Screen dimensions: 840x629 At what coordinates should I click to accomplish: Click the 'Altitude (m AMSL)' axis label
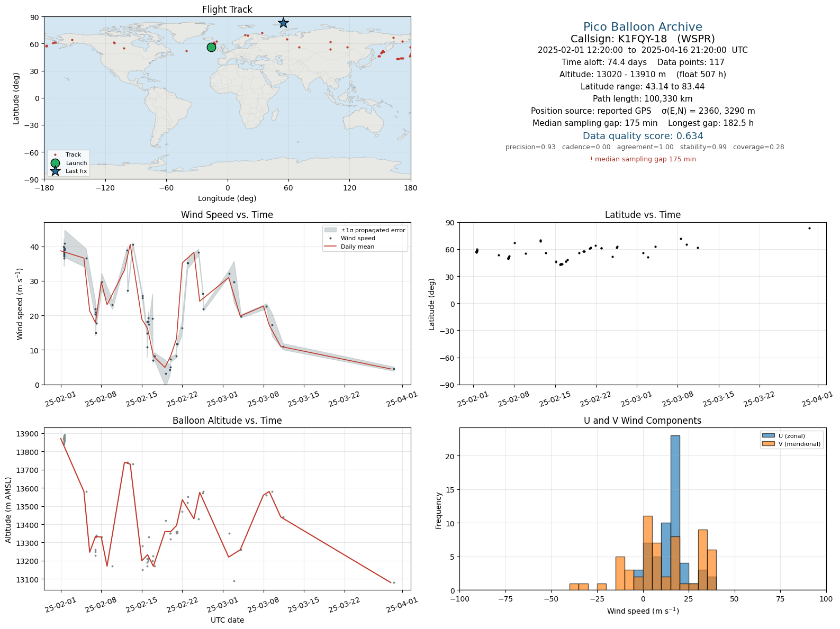(8, 509)
